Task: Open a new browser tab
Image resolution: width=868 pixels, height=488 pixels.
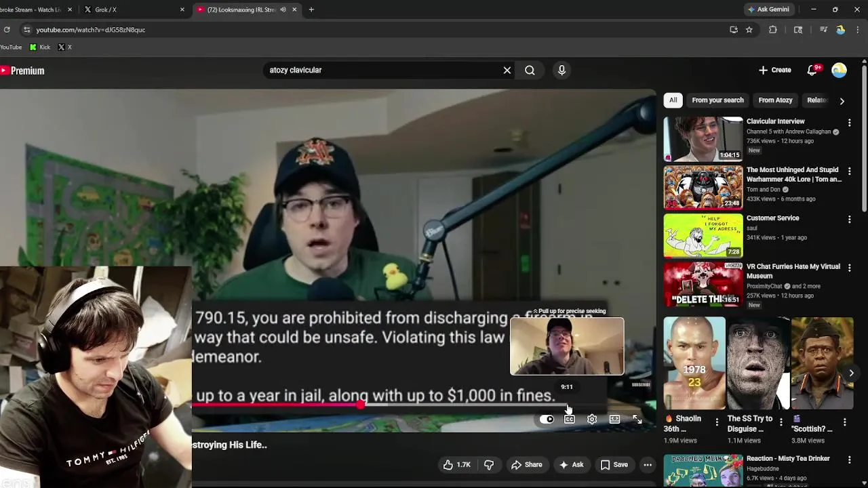Action: [311, 9]
